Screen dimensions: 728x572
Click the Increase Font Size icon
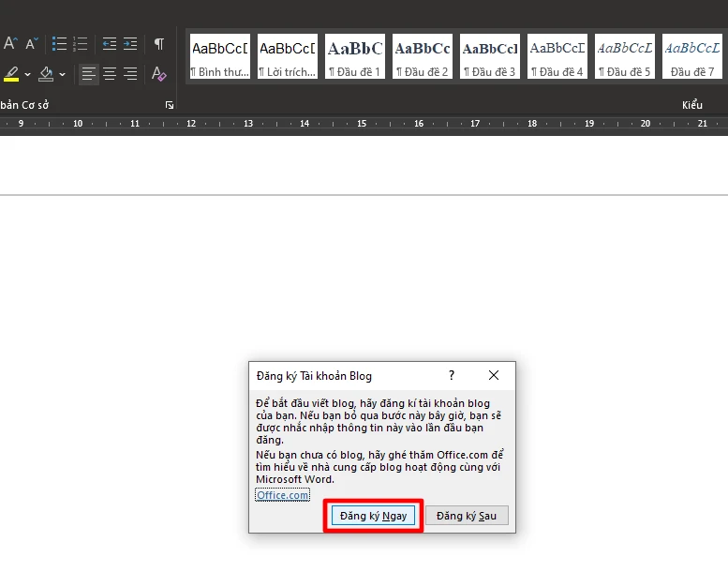click(x=10, y=44)
